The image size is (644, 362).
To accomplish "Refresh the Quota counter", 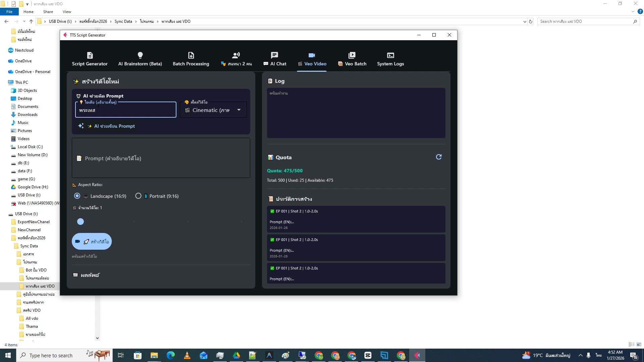I will point(439,157).
